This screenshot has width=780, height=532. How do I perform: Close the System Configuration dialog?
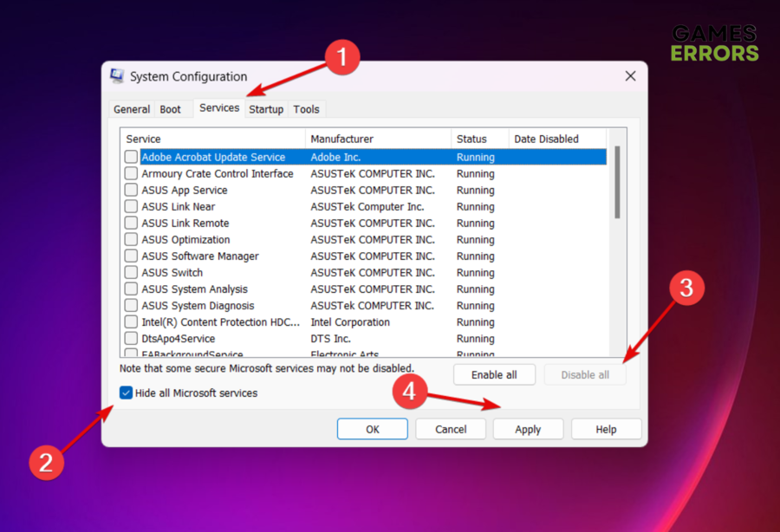630,76
